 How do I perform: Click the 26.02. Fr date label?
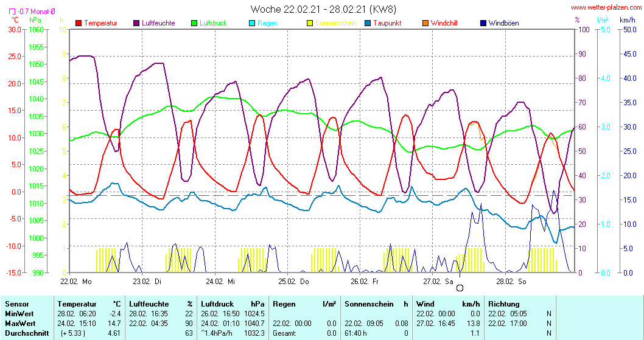365,282
